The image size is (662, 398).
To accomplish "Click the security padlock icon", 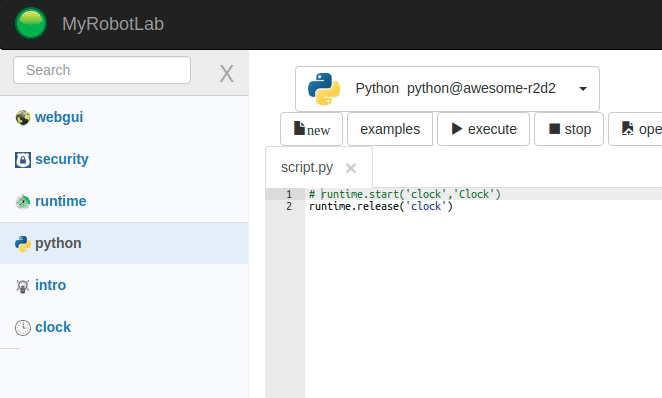I will pyautogui.click(x=23, y=160).
